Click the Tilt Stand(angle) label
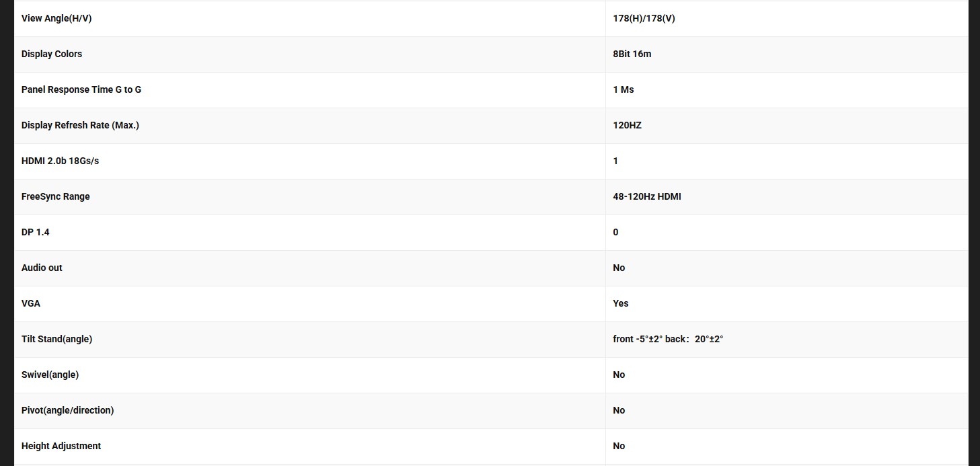Viewport: 980px width, 466px height. coord(56,339)
